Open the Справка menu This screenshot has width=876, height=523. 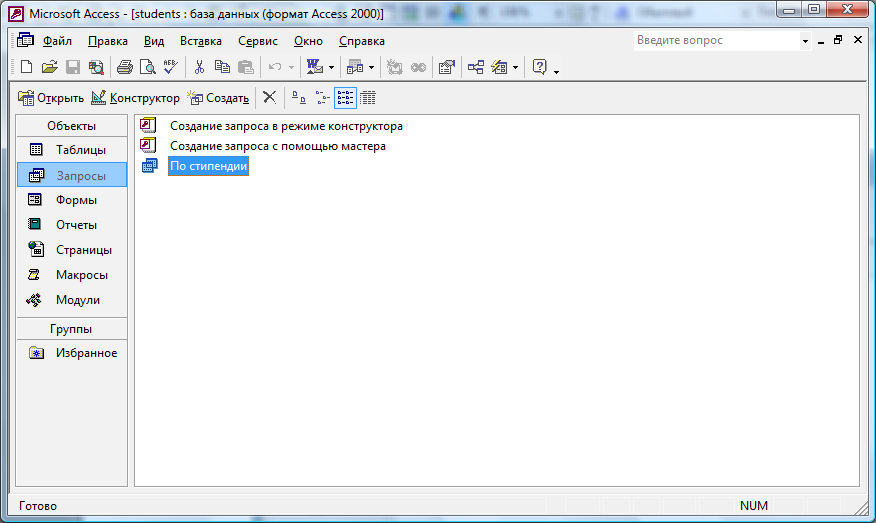point(361,41)
